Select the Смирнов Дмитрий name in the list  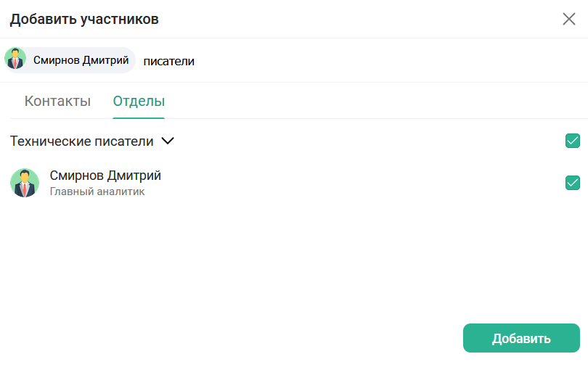click(105, 176)
